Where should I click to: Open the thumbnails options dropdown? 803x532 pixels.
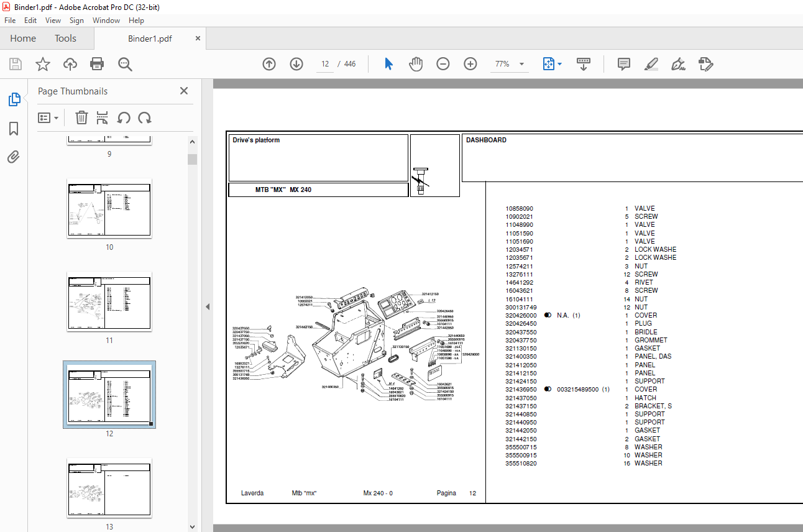48,117
